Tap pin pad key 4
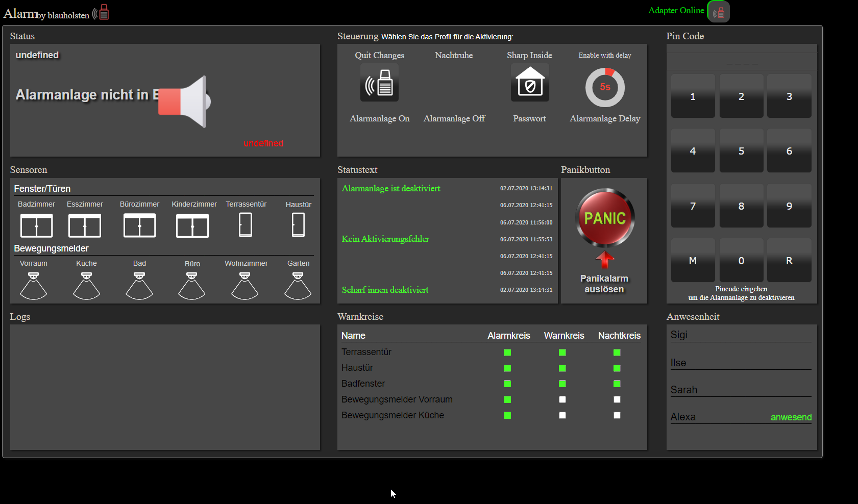 coord(693,150)
